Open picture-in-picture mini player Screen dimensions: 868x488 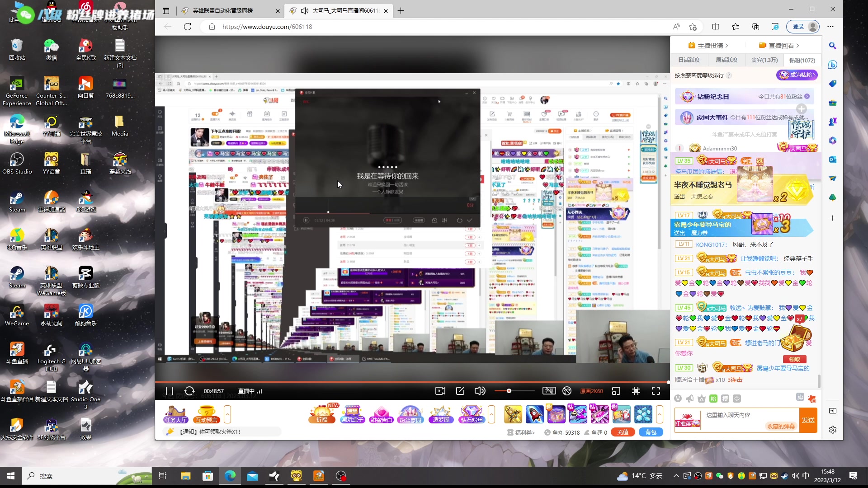616,391
